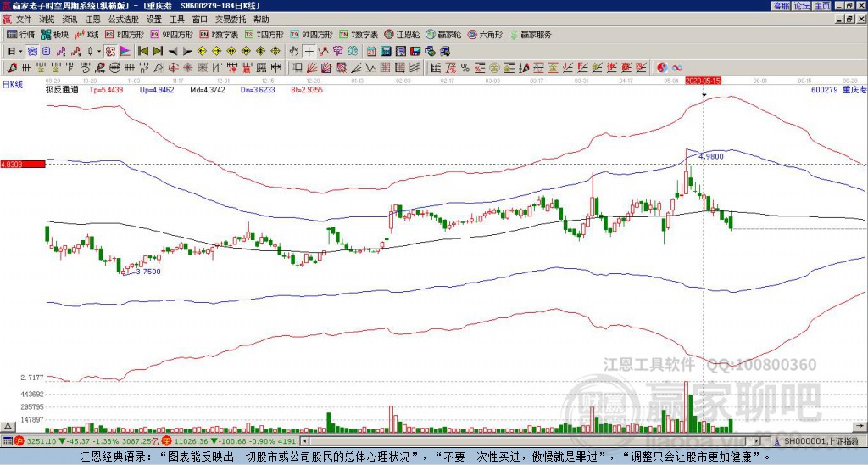This screenshot has width=868, height=465.
Task: Open 赢家服务 from the toolbar
Action: click(x=531, y=34)
